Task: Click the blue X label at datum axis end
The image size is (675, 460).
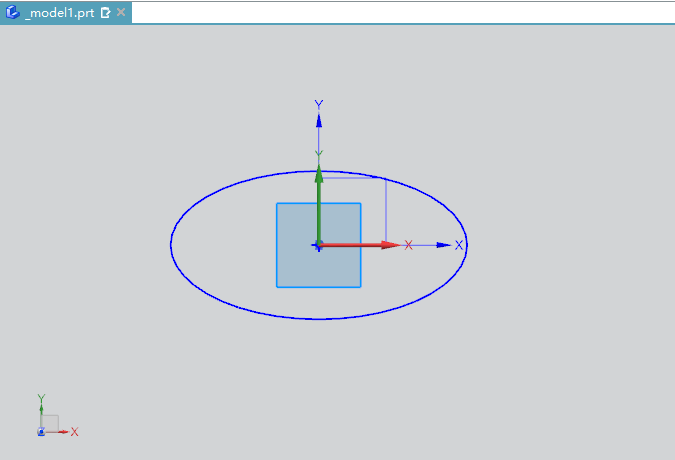Action: tap(459, 245)
